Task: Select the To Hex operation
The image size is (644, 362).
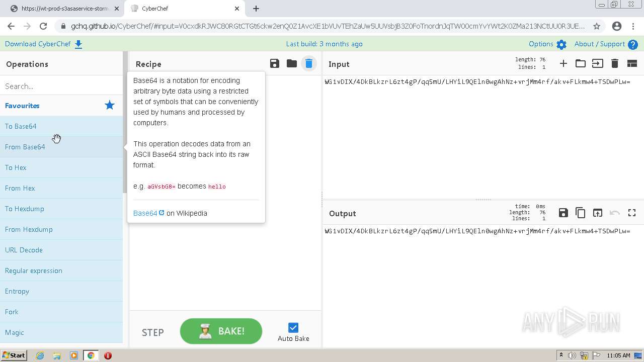Action: [61, 167]
